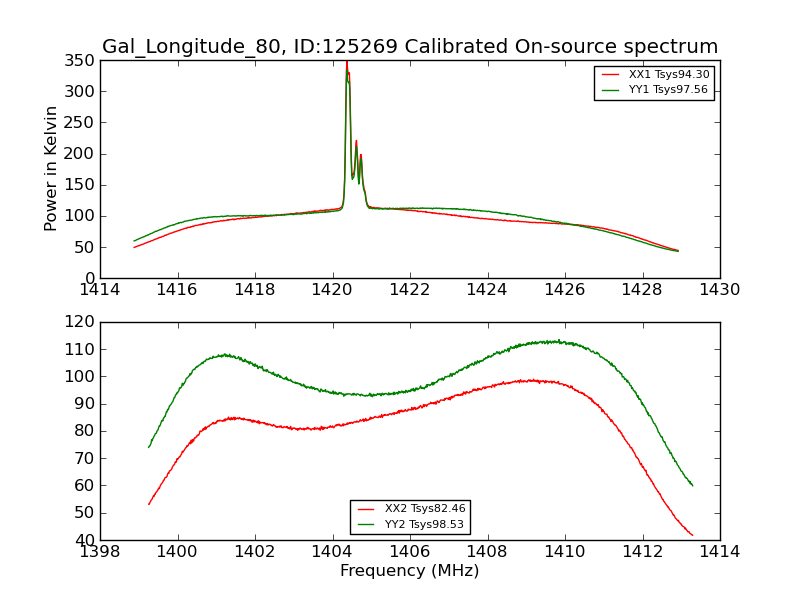Screen dimensions: 800x600
Task: Click the 1410 tick label on lower plot
Action: pos(564,552)
